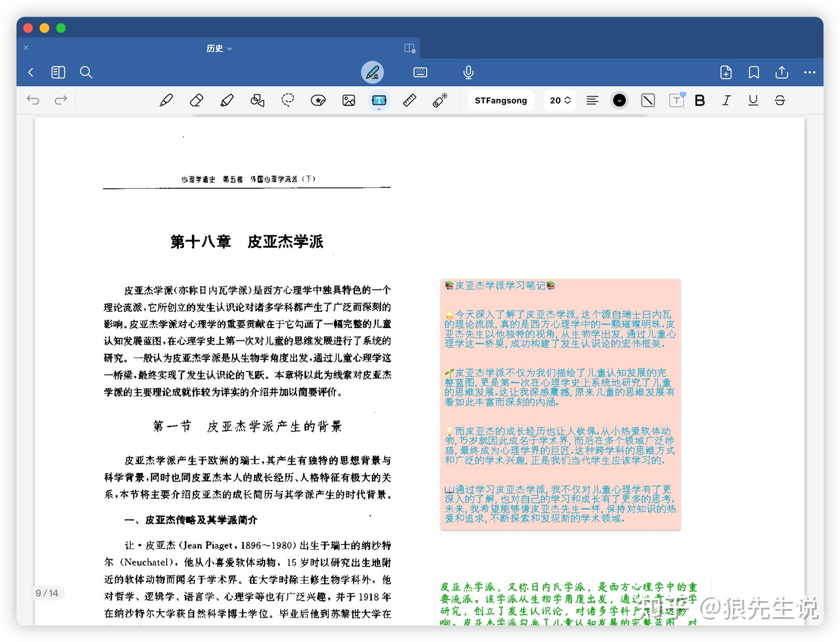Select the Lasso selection tool
Screen dimensions: 840x642
click(x=288, y=100)
